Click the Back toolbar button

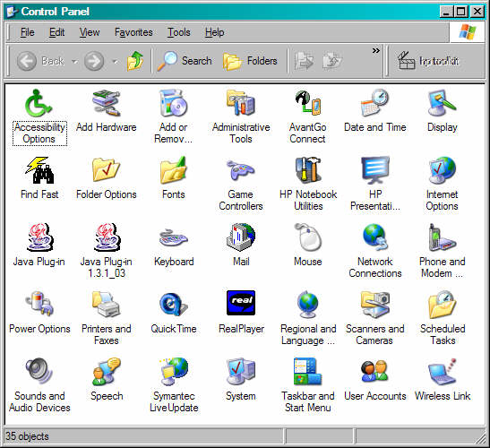click(40, 61)
